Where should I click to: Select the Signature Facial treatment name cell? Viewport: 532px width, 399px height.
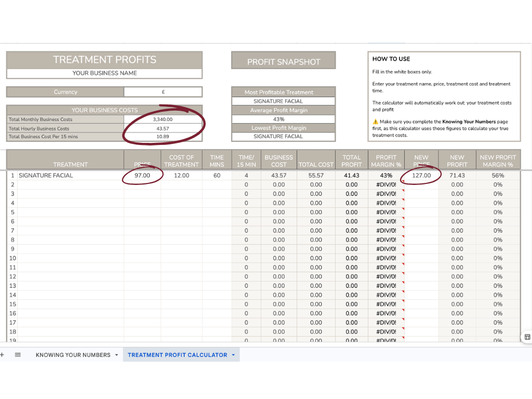pos(71,176)
